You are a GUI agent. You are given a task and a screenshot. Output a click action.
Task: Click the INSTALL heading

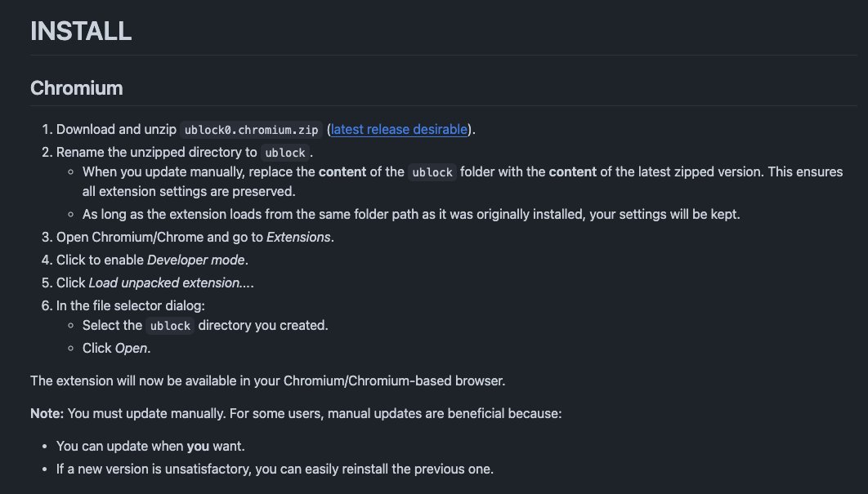pyautogui.click(x=81, y=31)
